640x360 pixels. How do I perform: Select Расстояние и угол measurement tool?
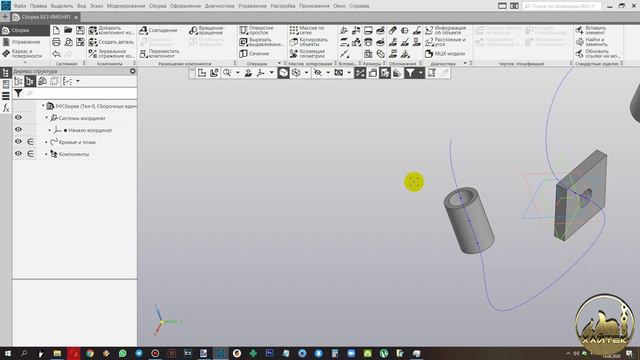(x=445, y=42)
